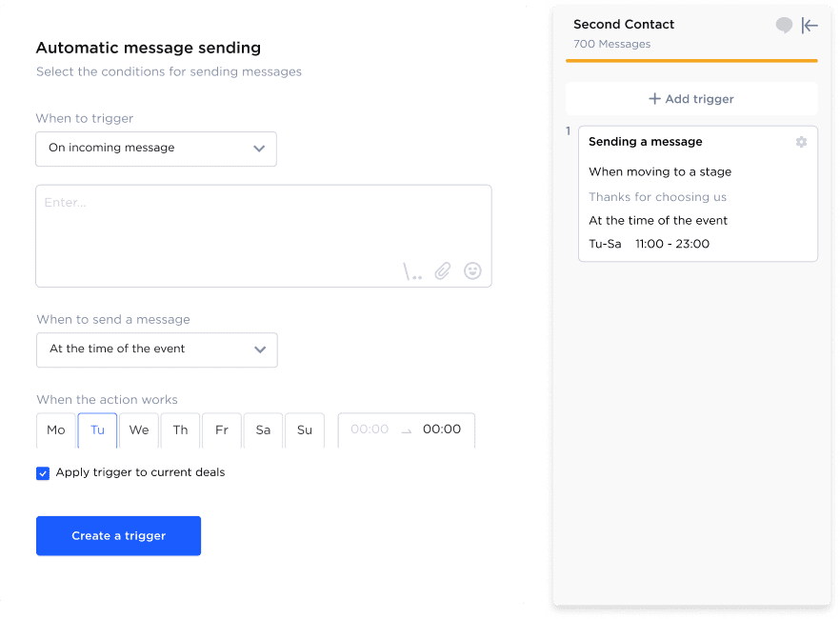Select the Second Contact stage header
Viewport: 840px width, 619px height.
click(622, 24)
